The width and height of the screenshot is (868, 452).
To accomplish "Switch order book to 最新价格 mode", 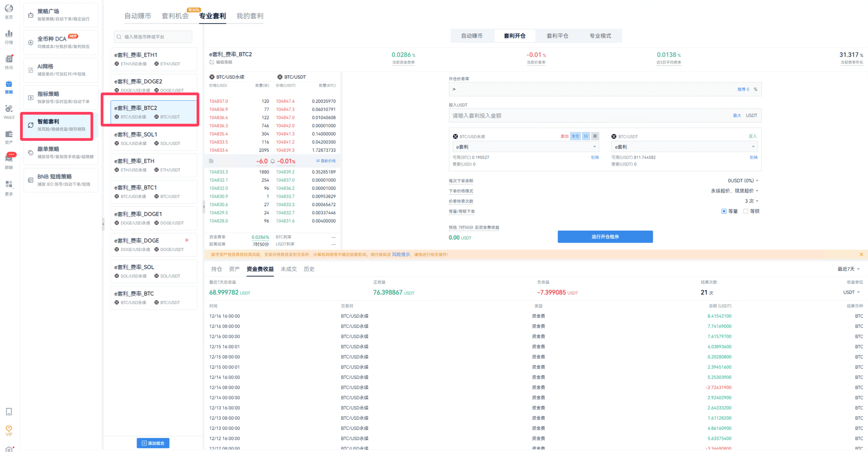I will pos(325,161).
